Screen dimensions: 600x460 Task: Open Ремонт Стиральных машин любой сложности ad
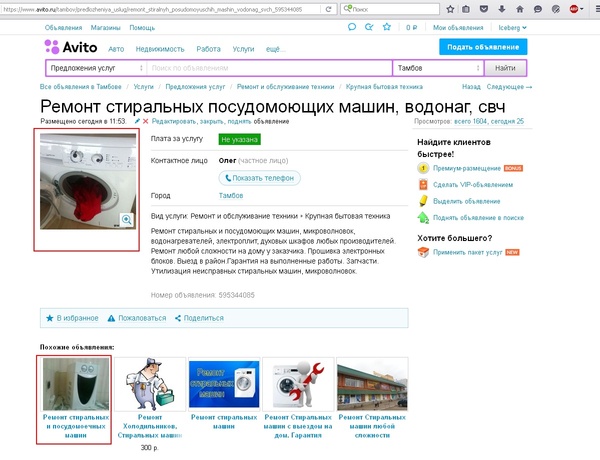click(x=372, y=426)
